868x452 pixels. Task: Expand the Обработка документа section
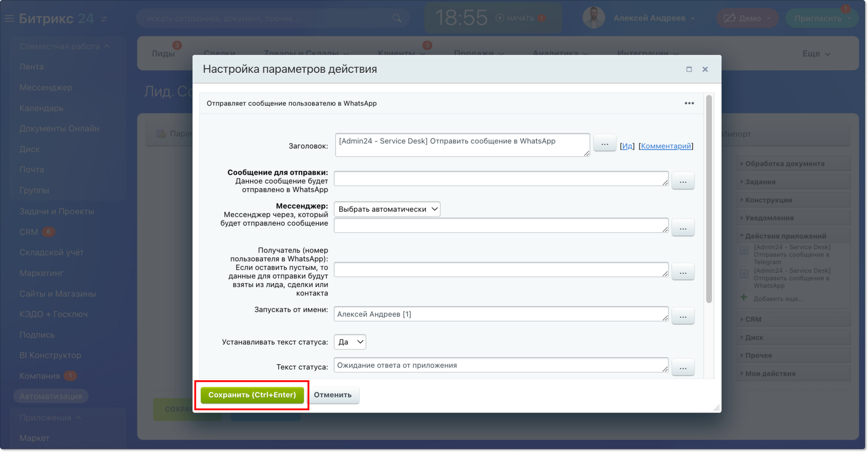[784, 164]
